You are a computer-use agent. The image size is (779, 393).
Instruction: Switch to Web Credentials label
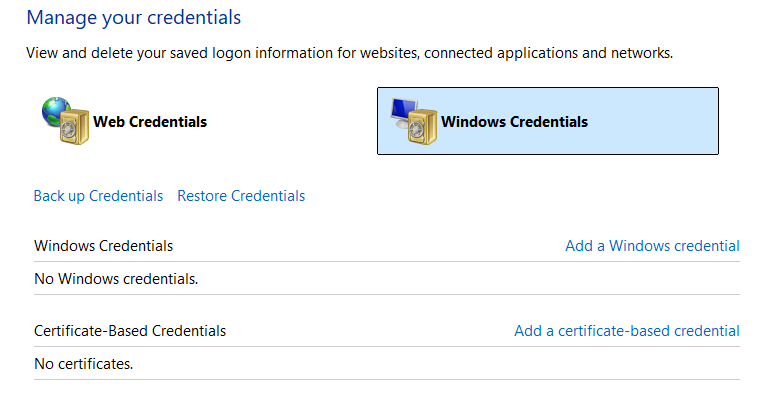coord(150,122)
